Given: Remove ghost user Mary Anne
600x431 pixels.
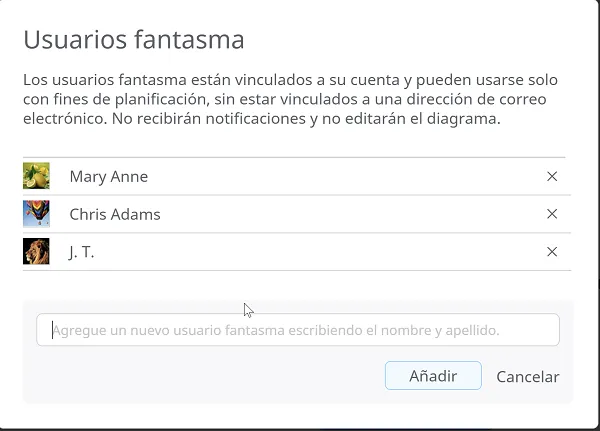Looking at the screenshot, I should (x=552, y=176).
